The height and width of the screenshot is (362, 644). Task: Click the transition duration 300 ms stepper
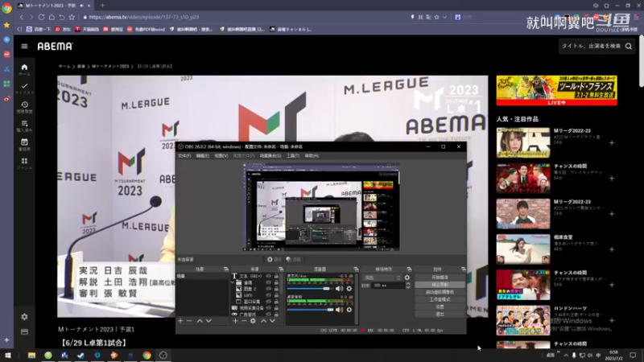408,286
